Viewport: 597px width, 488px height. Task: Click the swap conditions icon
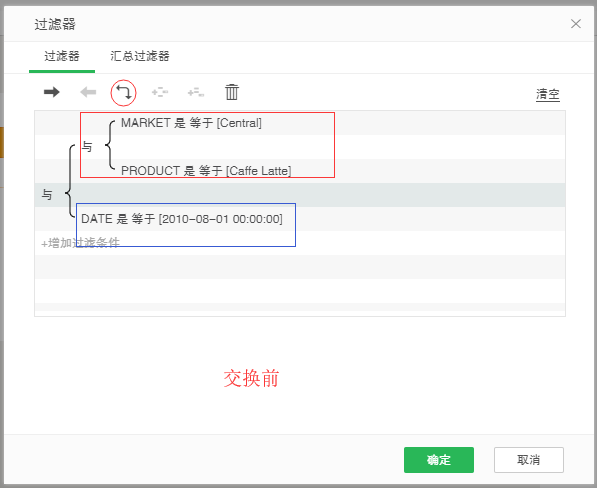[x=124, y=92]
